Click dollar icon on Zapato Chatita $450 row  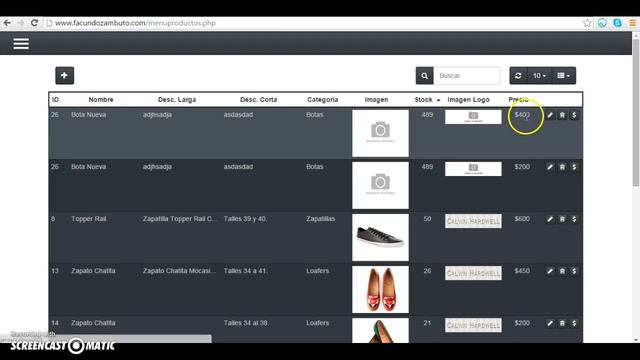click(x=574, y=271)
